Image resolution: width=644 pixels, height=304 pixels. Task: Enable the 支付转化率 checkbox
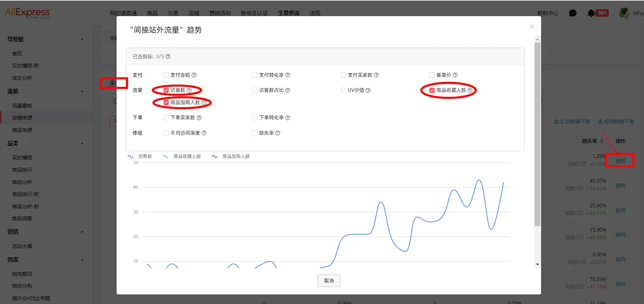[255, 75]
